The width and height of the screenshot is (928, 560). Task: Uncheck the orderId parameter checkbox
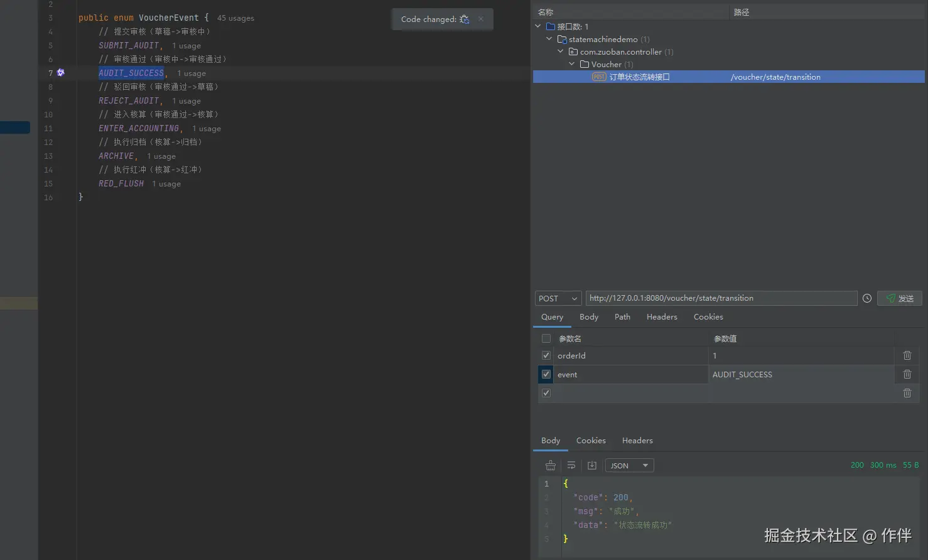(546, 355)
